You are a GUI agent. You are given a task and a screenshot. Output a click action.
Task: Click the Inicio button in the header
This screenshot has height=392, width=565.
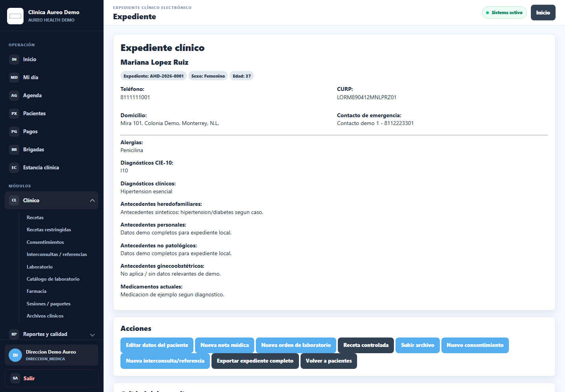(543, 13)
